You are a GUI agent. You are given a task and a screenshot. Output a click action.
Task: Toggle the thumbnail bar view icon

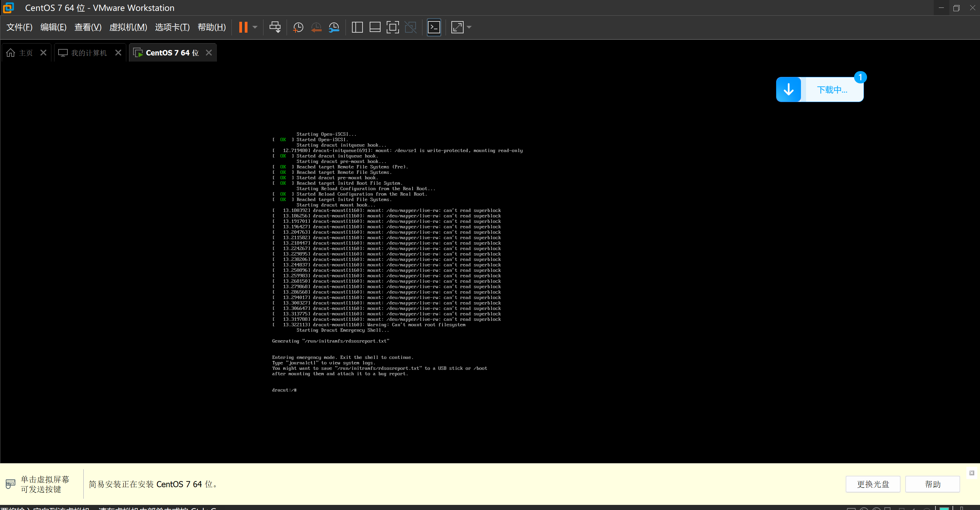coord(375,27)
